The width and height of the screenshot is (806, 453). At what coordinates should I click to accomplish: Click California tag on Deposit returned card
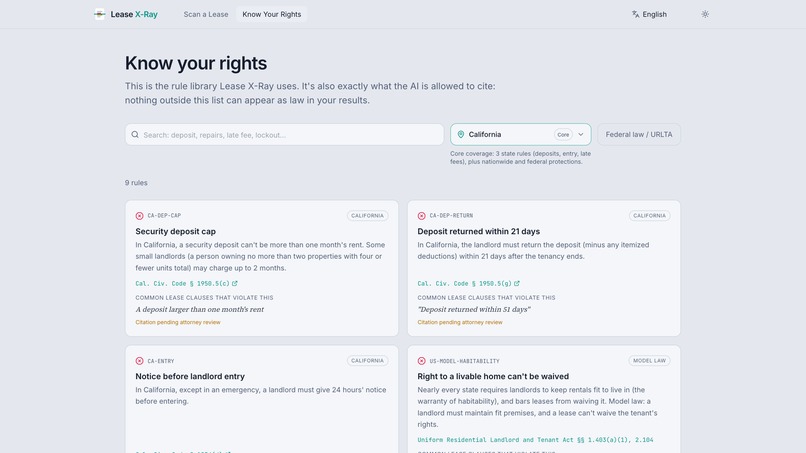click(649, 216)
